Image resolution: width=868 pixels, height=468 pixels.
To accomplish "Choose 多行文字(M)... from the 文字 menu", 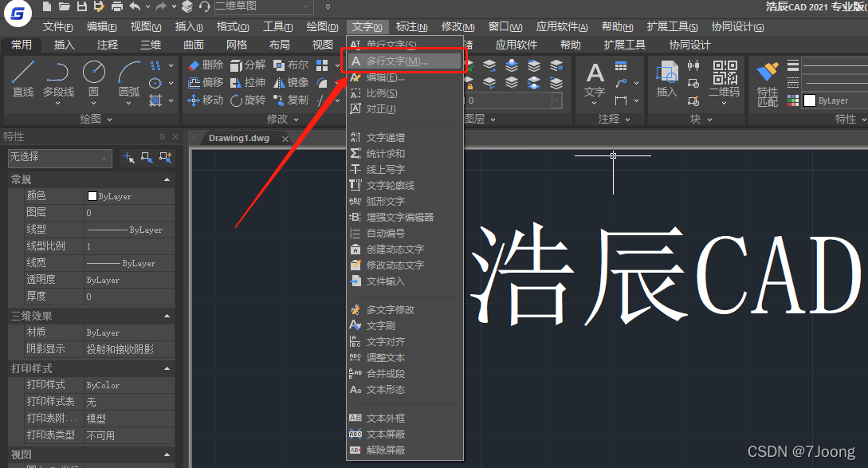I will click(x=405, y=61).
